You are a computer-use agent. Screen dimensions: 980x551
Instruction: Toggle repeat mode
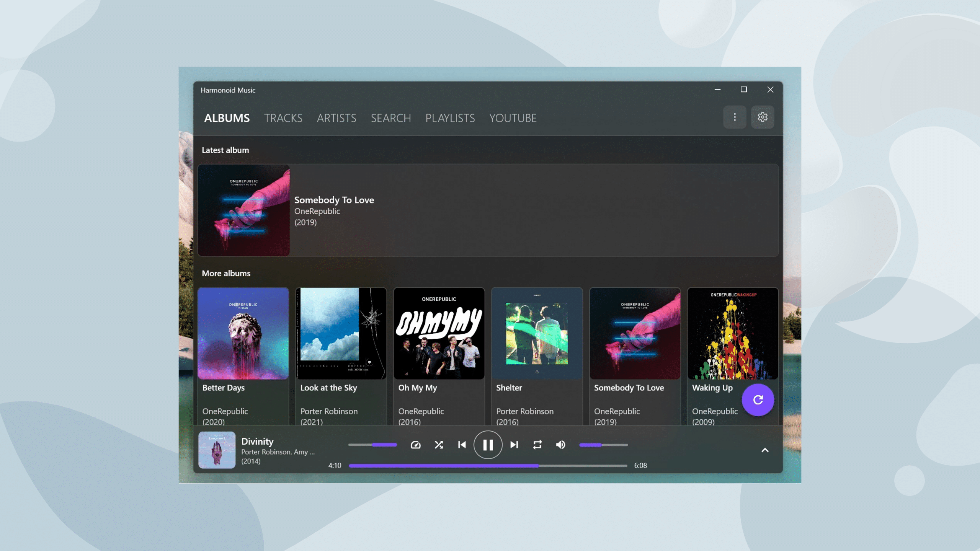(x=537, y=445)
